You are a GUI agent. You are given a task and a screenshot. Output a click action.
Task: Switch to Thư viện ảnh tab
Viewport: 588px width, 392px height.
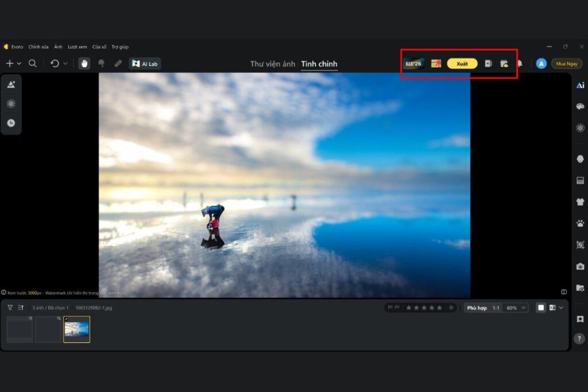tap(273, 64)
